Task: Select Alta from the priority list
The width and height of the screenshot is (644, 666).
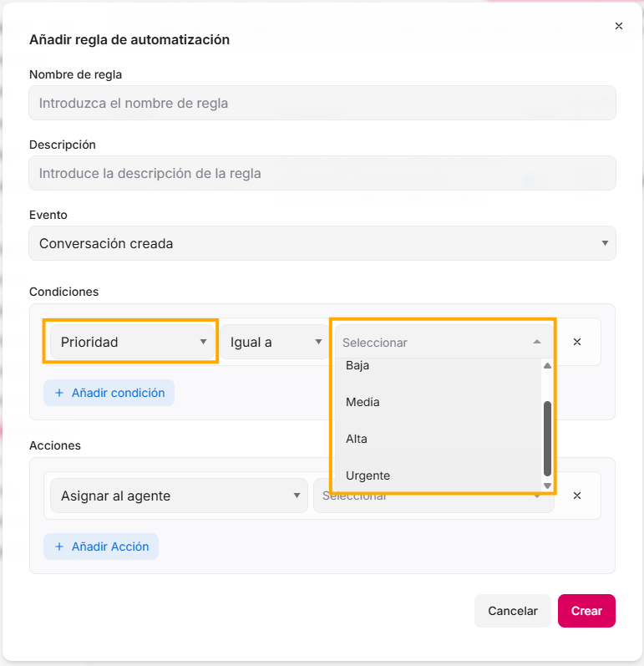Action: (x=357, y=439)
